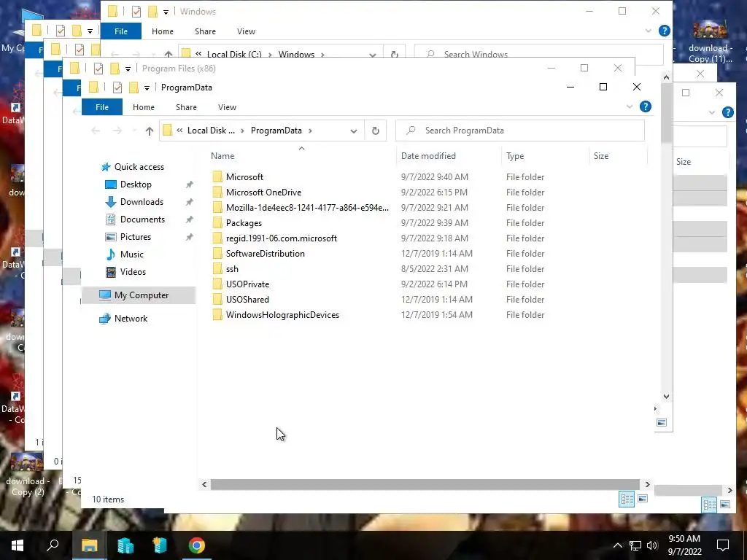Open the address bar history dropdown

(x=354, y=131)
